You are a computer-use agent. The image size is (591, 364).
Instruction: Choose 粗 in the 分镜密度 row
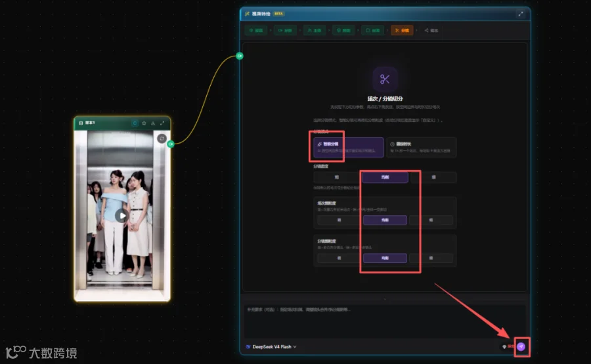coord(337,177)
